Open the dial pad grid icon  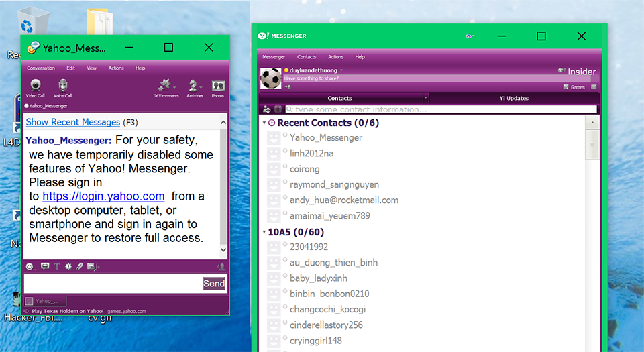pos(278,109)
